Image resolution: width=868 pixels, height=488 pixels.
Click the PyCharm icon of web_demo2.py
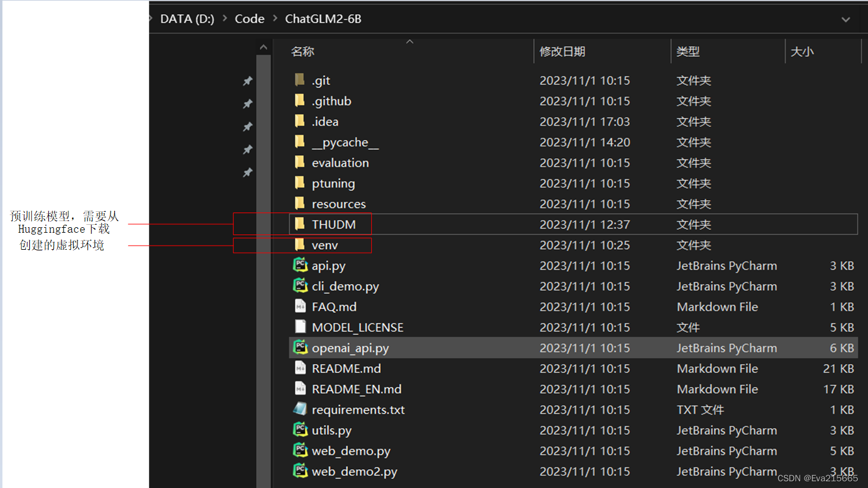point(300,471)
